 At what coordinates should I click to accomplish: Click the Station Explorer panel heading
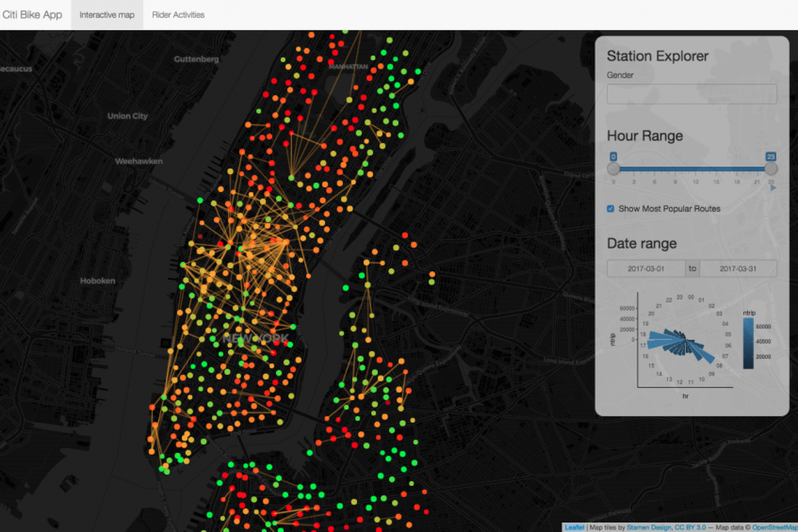[x=658, y=56]
